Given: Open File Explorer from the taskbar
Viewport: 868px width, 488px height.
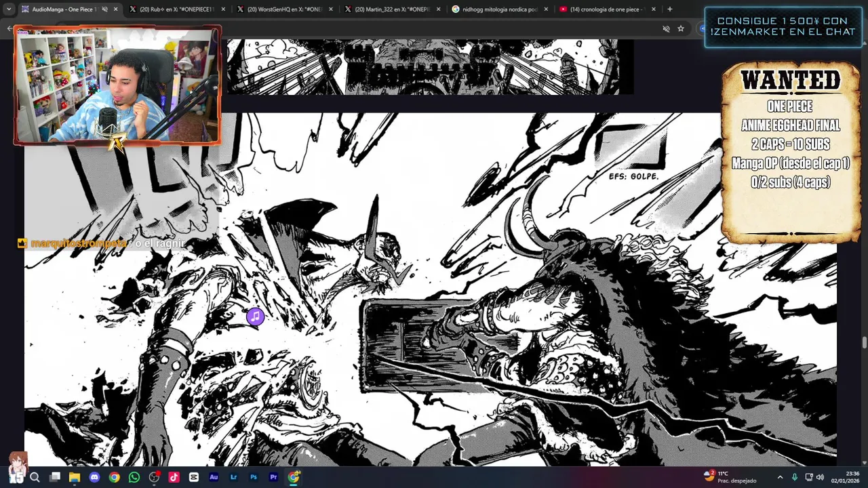Looking at the screenshot, I should pos(75,477).
